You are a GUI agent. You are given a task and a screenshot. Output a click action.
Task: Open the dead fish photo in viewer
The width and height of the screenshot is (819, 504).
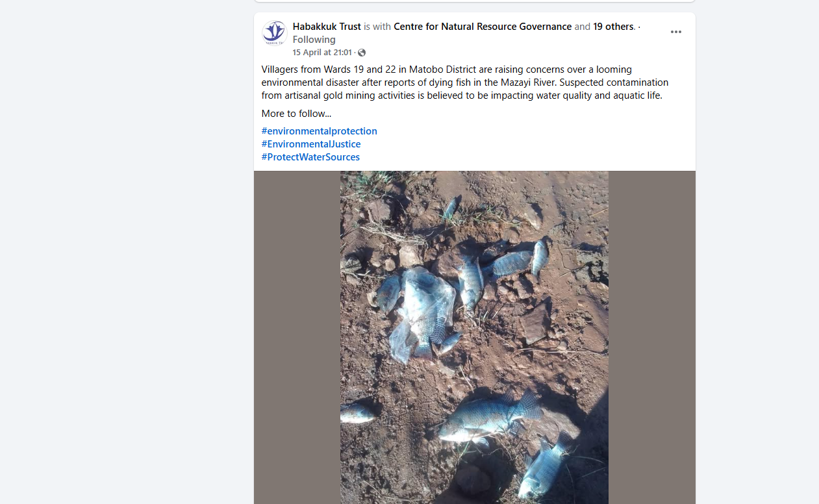(474, 337)
